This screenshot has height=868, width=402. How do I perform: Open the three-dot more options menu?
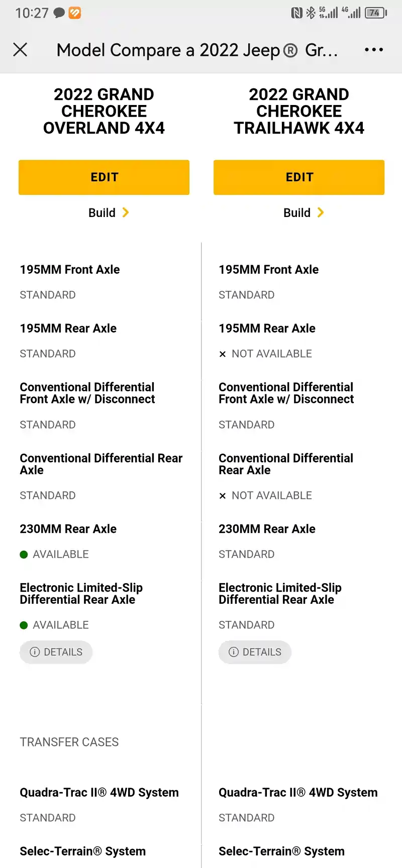pyautogui.click(x=374, y=49)
